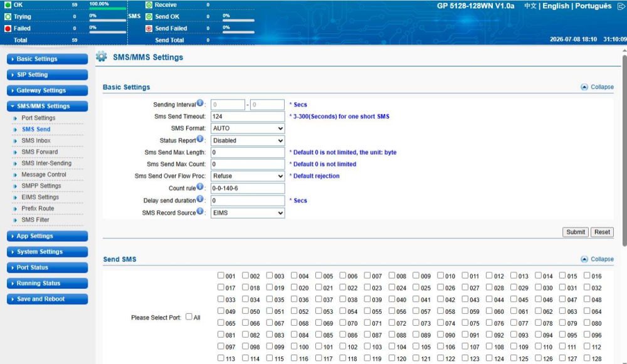This screenshot has width=627, height=364.
Task: Check port 128 checkbox
Action: [587, 358]
